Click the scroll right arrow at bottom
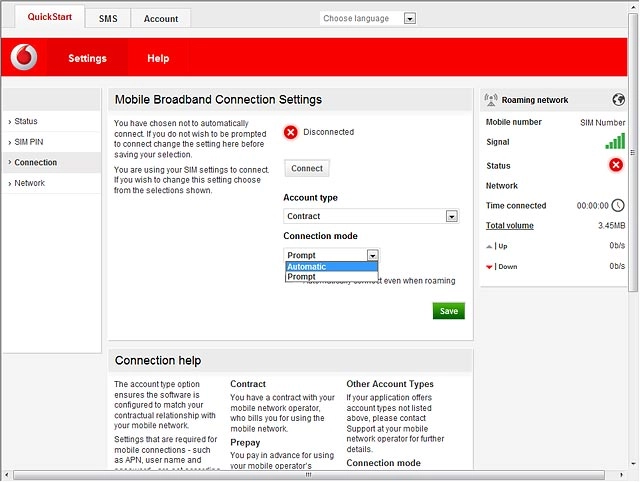This screenshot has height=482, width=640. (x=621, y=475)
